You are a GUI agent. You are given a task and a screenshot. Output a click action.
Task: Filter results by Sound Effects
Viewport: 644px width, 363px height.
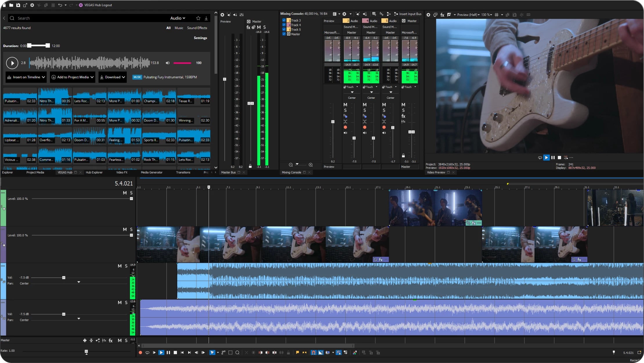click(197, 28)
